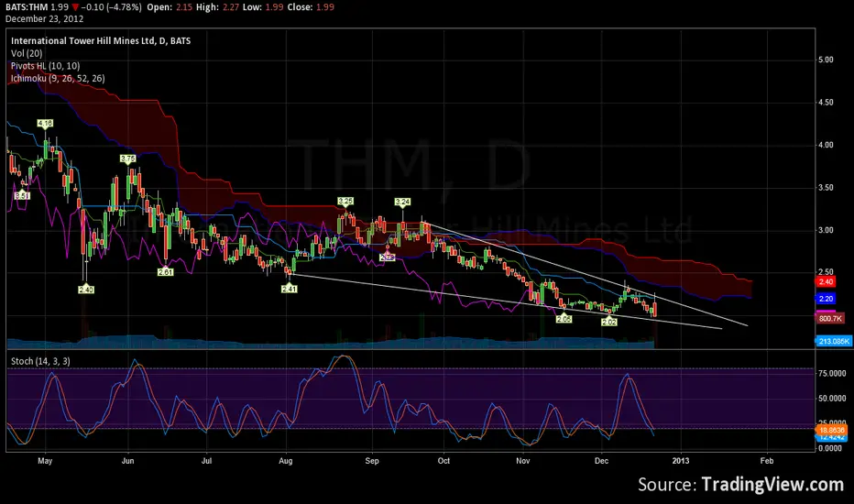Click the Open value 2.15
The width and height of the screenshot is (854, 504).
pyautogui.click(x=183, y=7)
